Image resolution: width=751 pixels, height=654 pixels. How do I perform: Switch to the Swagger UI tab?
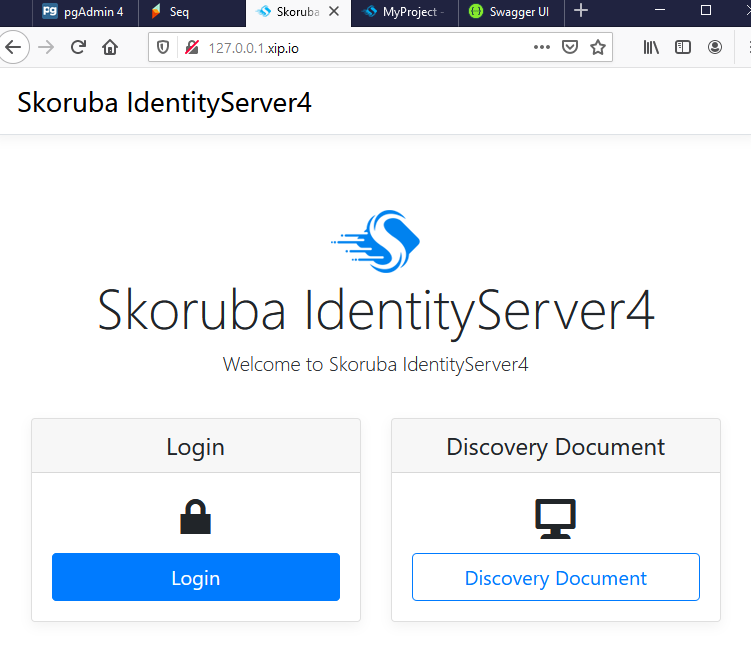(x=511, y=12)
